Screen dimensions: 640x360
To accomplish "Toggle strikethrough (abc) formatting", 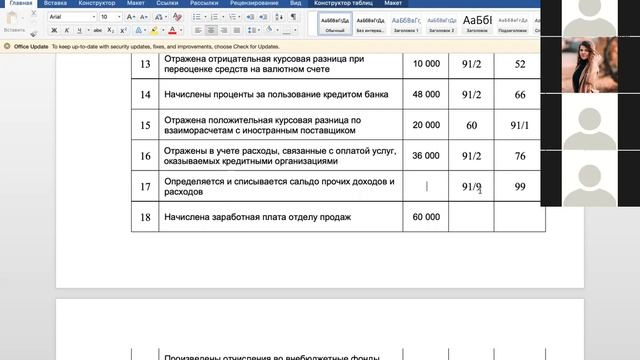I will (98, 30).
